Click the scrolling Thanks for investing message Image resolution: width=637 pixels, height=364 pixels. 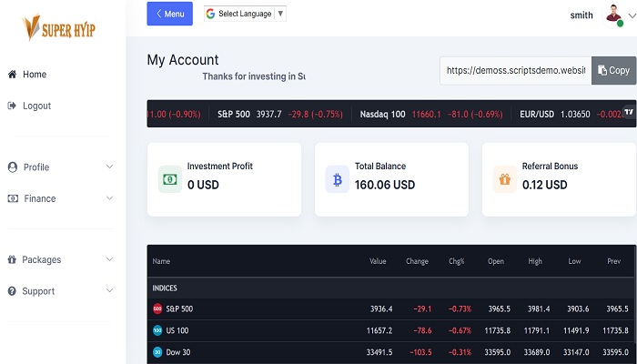tap(254, 76)
